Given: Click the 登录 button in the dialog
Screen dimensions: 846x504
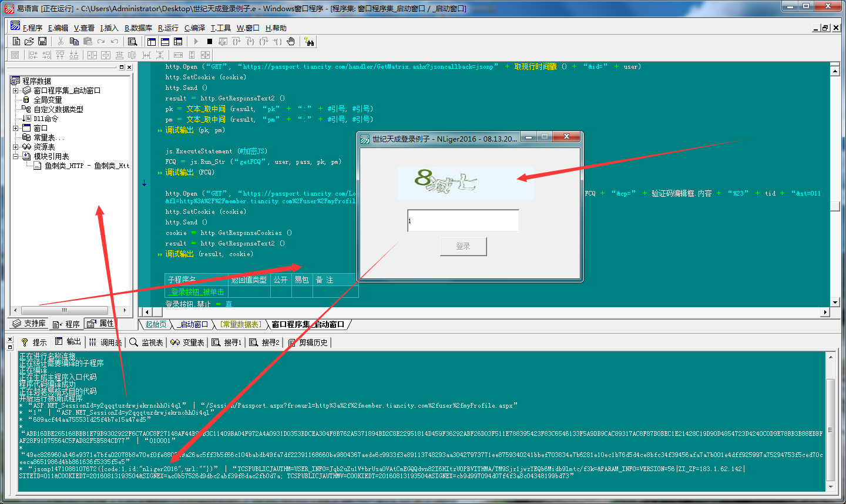Looking at the screenshot, I should click(463, 246).
